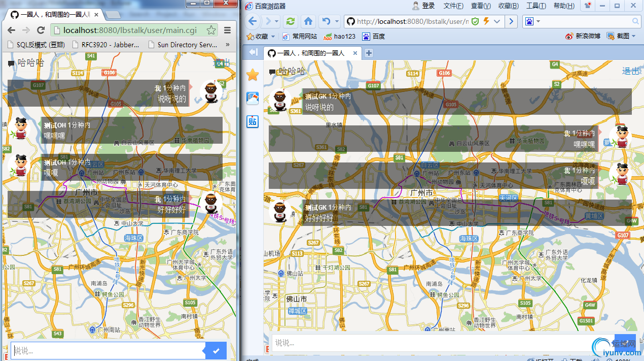Click 测试OH avatar beside 嘎嘎 in Chrome
Image resolution: width=644 pixels, height=361 pixels.
[x=20, y=166]
